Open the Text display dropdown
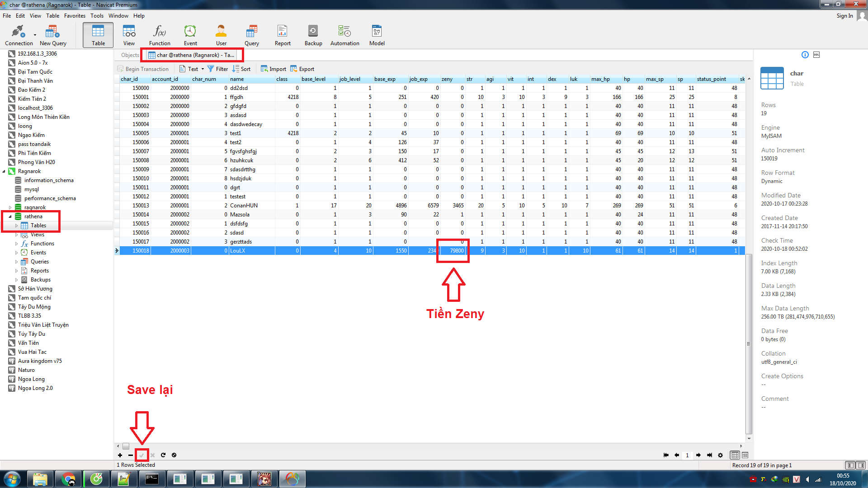The width and height of the screenshot is (868, 488). [203, 69]
